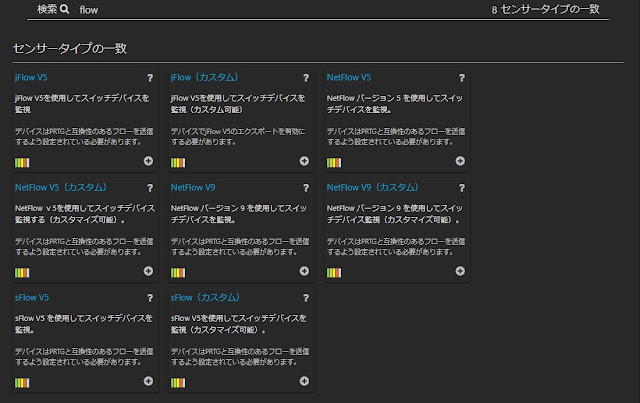Screen dimensions: 640x403
Task: Click the load-impact color bar on sFlow V5
Action: 22,383
